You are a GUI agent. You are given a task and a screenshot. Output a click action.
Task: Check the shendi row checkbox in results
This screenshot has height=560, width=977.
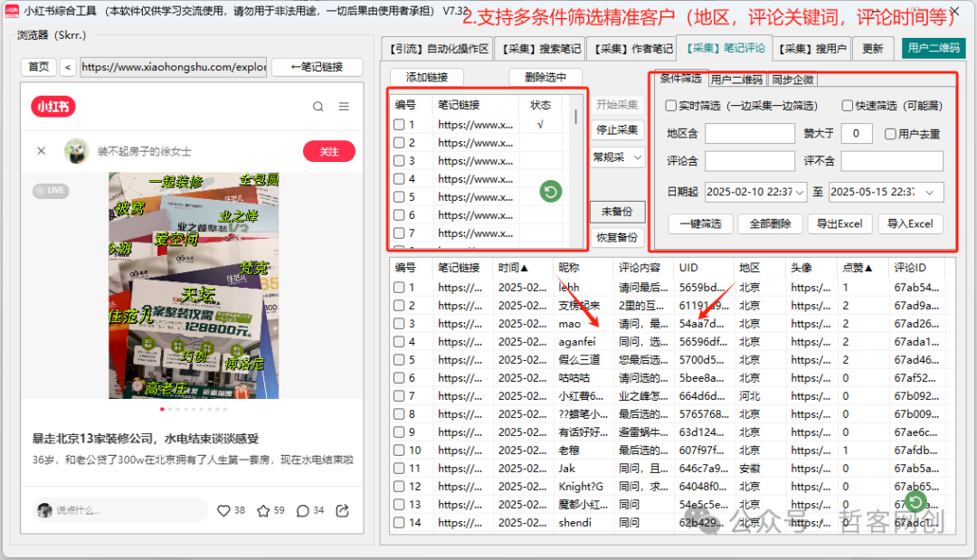tap(400, 523)
